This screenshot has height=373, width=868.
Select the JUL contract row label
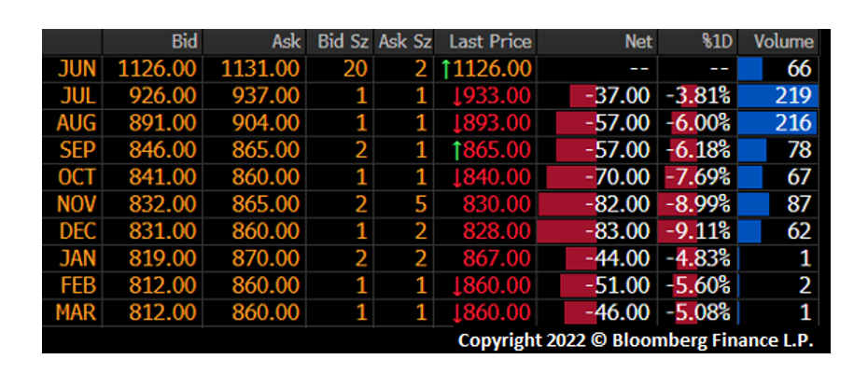[x=77, y=95]
